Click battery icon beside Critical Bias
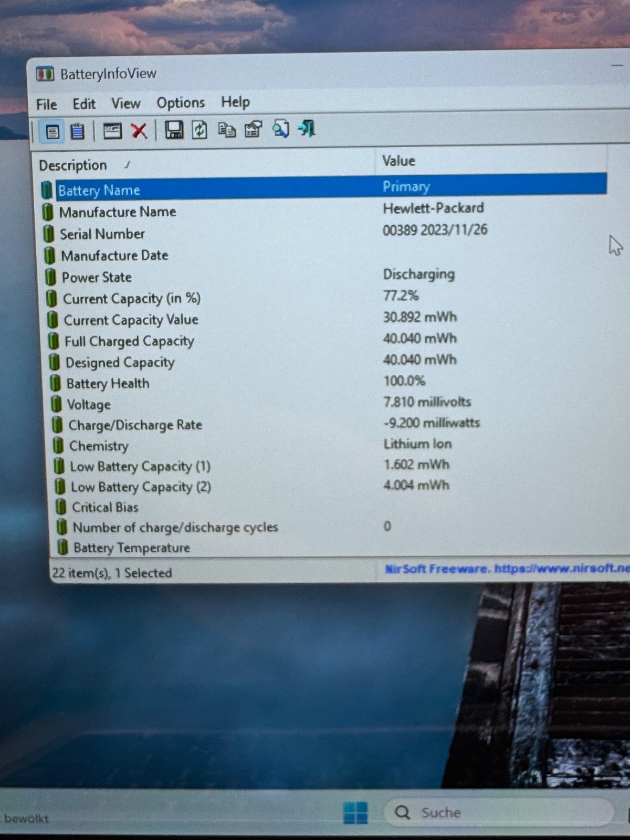 click(x=61, y=507)
